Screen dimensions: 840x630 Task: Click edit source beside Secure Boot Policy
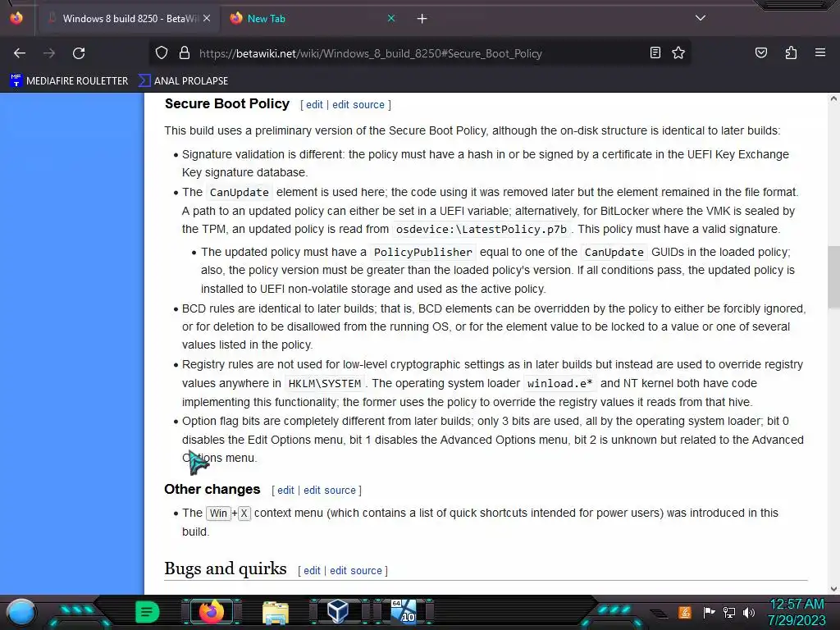click(x=358, y=105)
